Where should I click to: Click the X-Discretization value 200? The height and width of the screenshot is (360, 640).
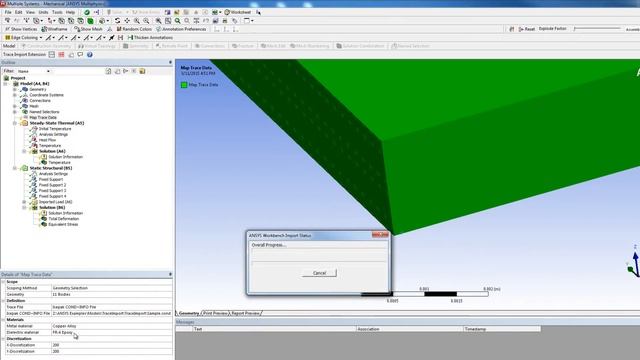pos(111,345)
